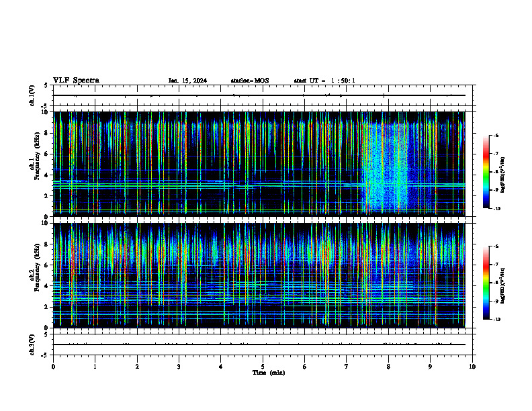Screen dimensions: 532x411
Task: Click the ch.1(V) waveform axis label
Action: (32, 95)
